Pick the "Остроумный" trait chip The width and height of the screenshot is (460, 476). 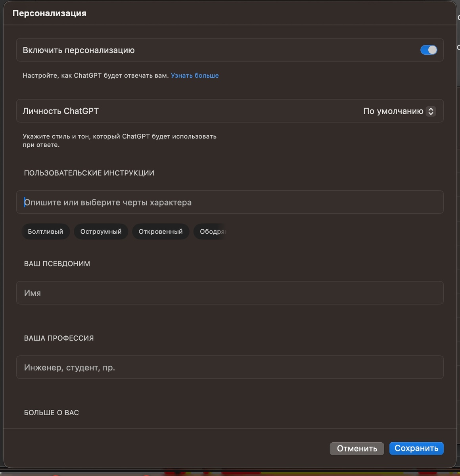click(101, 232)
